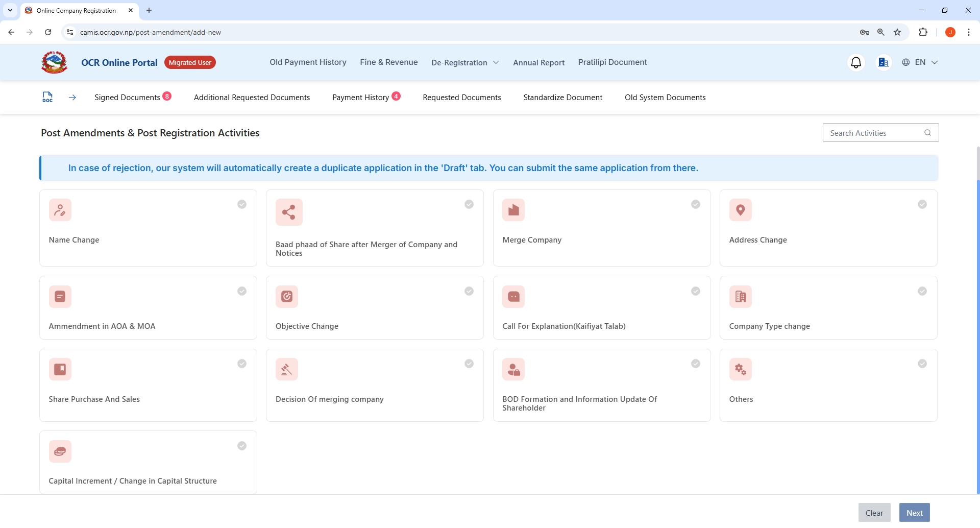Enable the checkmark on Share Purchase And Sales

[x=242, y=364]
